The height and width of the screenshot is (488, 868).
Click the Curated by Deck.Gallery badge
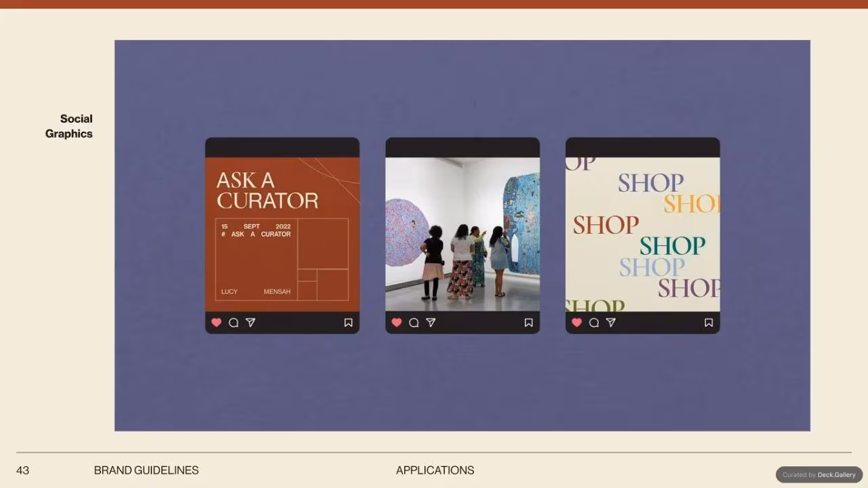pos(818,474)
